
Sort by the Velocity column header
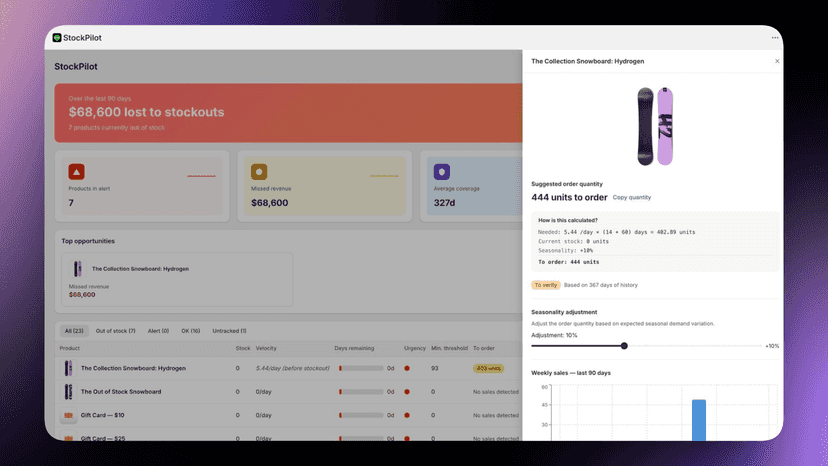pyautogui.click(x=266, y=348)
